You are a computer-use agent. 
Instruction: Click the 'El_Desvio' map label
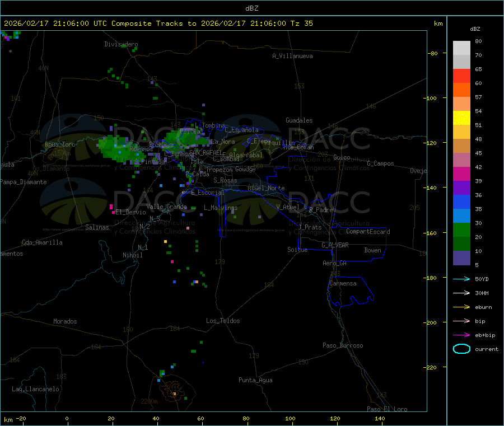click(x=130, y=212)
